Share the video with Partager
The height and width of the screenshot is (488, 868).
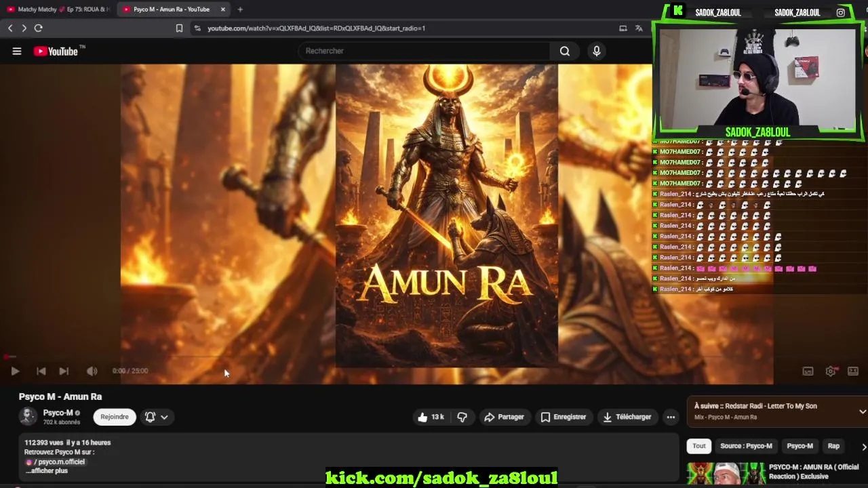504,417
